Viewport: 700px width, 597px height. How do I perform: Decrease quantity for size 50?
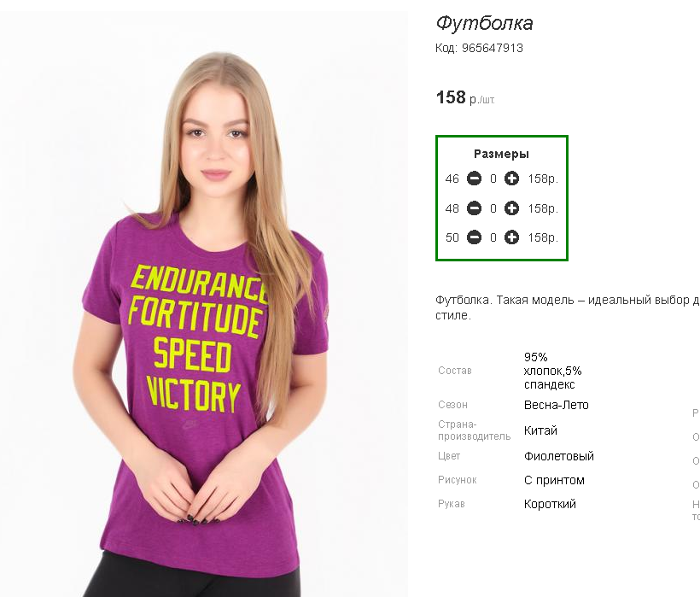pyautogui.click(x=474, y=237)
